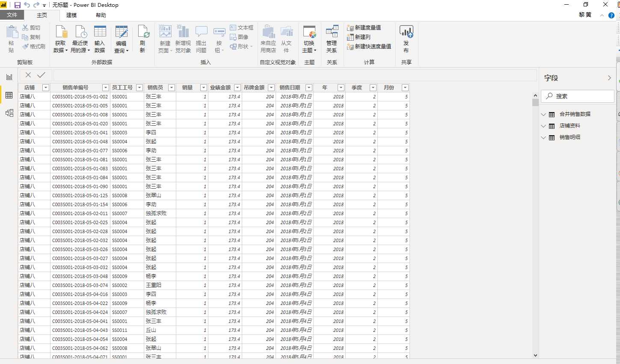Screen dimensions: 620x364
Task: Open the 员工工号 column filter dropdown
Action: coord(139,88)
